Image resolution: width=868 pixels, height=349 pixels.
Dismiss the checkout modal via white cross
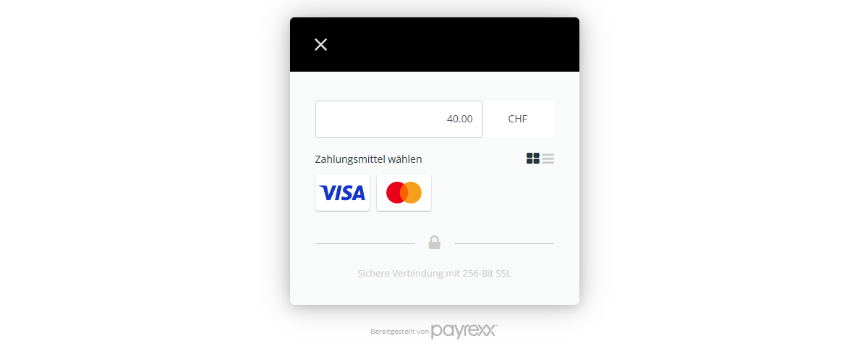tap(320, 45)
